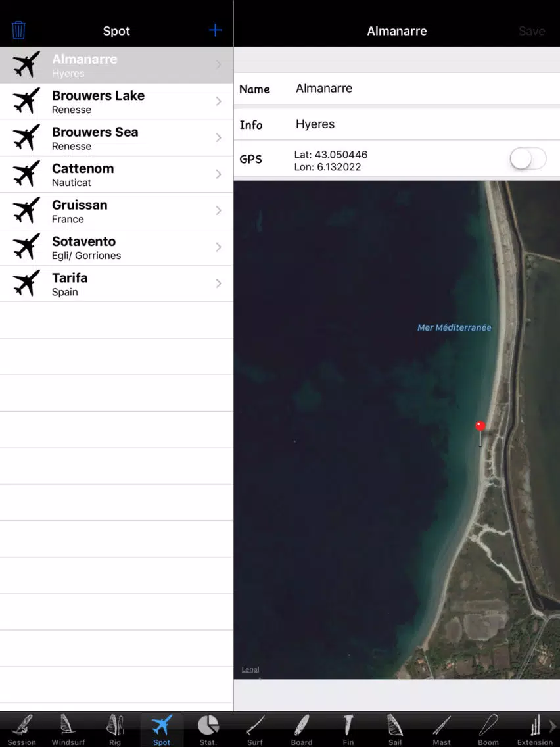Click the Mer Méditerranée map label
This screenshot has height=747, width=560.
[454, 327]
